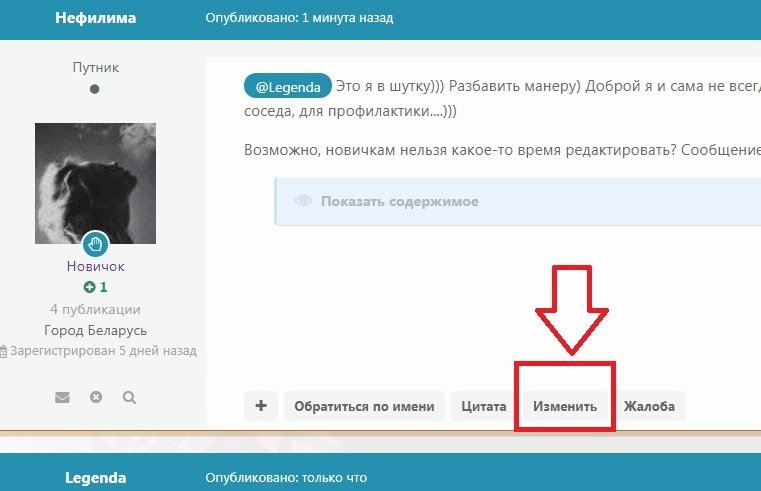Click the green plus reputation icon

click(x=89, y=287)
